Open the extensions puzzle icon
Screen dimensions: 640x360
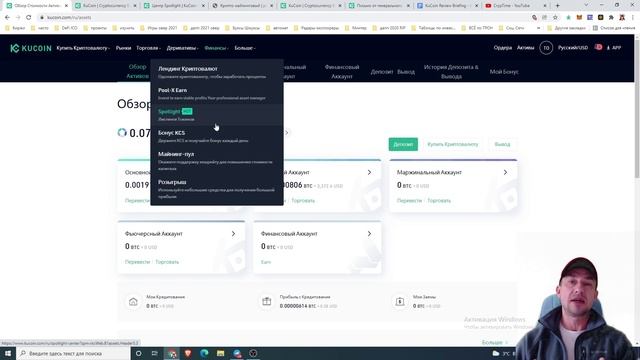click(611, 18)
